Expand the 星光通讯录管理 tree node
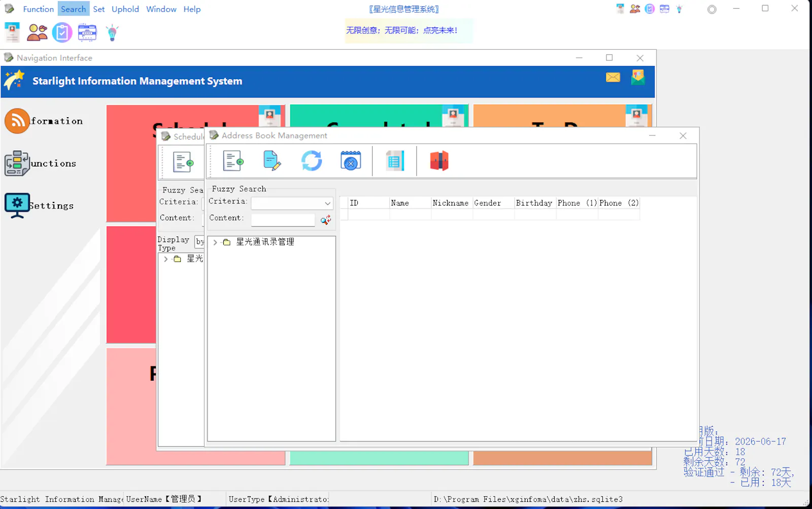 click(x=215, y=242)
